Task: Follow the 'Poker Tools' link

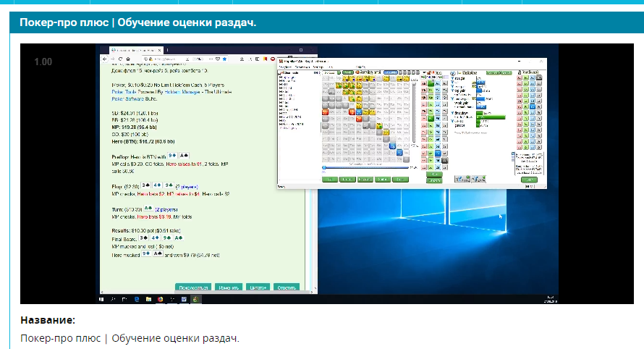Action: (123, 92)
